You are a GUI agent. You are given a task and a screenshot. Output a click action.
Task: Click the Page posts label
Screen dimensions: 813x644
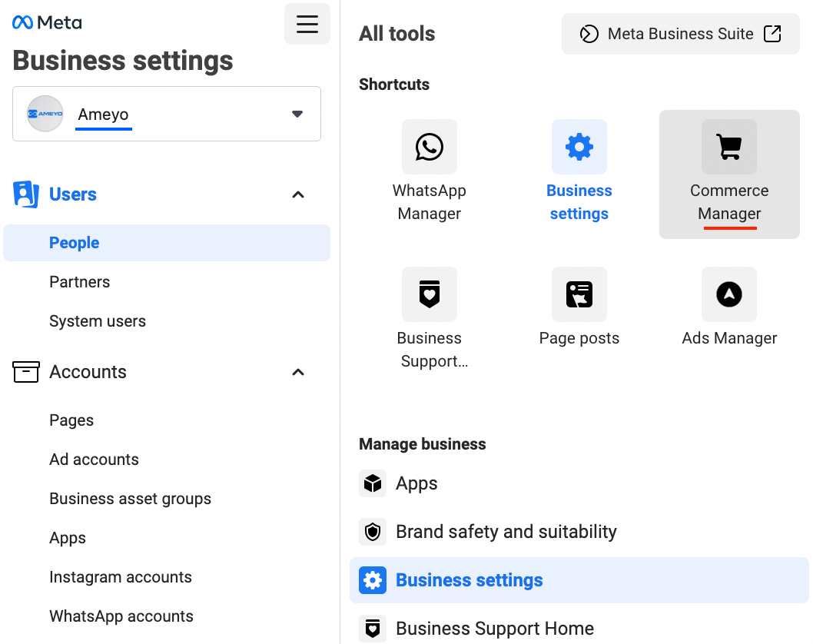[x=579, y=338]
